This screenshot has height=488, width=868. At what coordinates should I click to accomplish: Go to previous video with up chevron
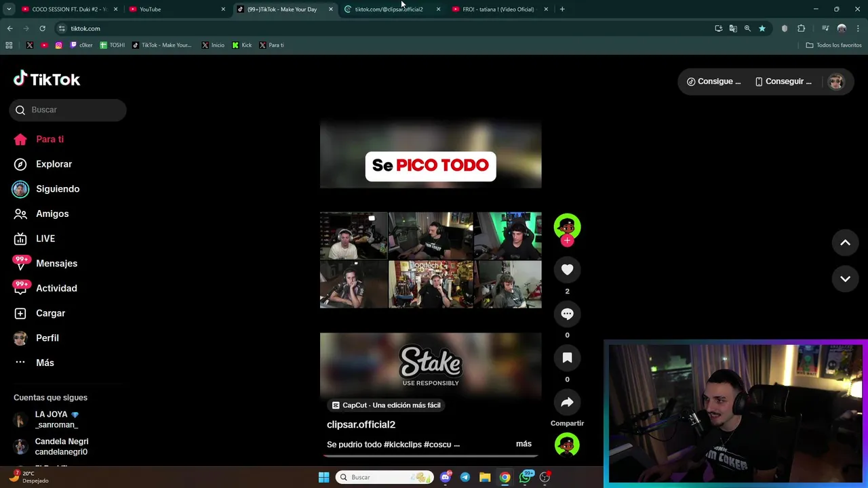coord(845,243)
